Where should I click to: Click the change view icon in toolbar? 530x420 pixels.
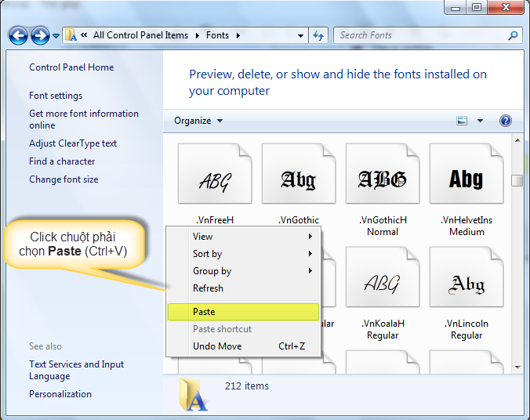tap(462, 121)
